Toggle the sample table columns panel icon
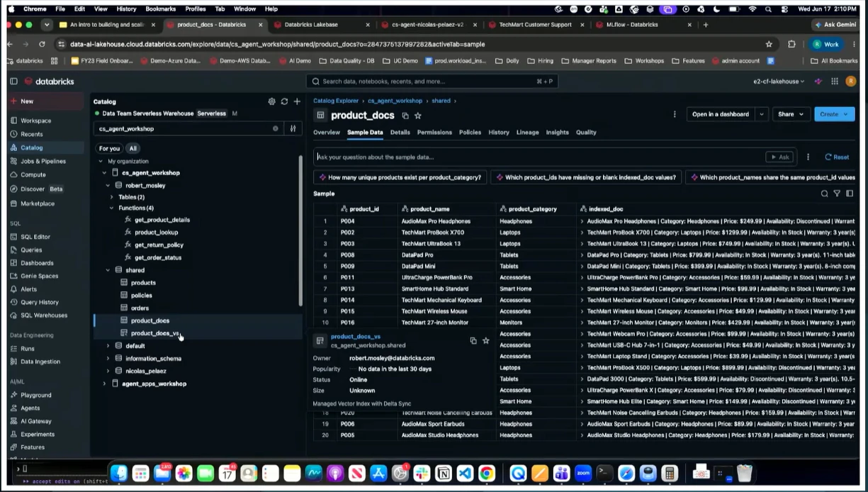 point(850,194)
